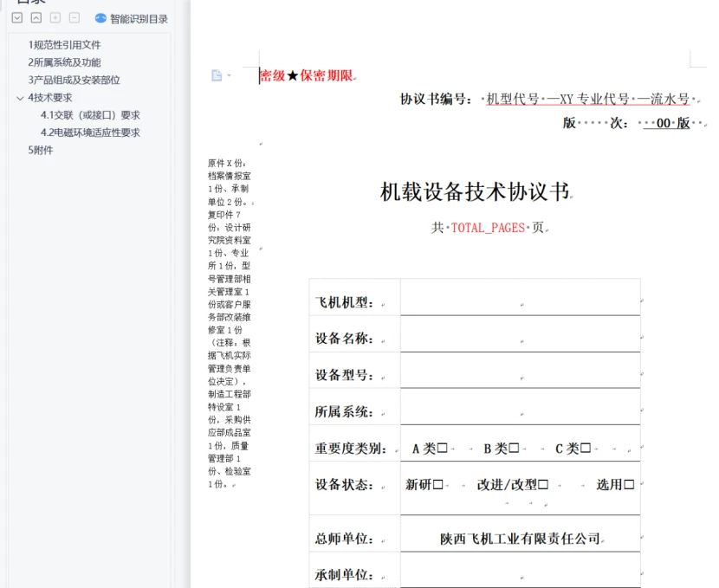Viewport: 719px width, 588px height.
Task: Tick the 选用 checkbox
Action: point(629,484)
